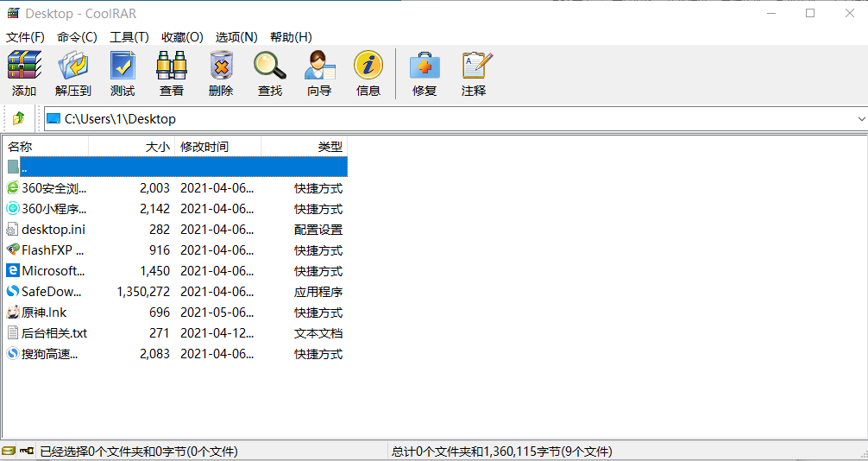The image size is (868, 461).
Task: Select the 原神.lnk file name
Action: pos(44,312)
